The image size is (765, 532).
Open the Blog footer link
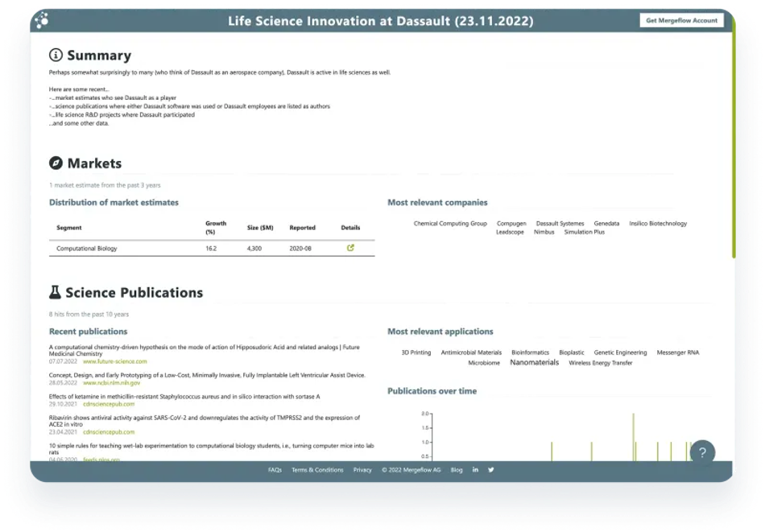click(x=456, y=470)
